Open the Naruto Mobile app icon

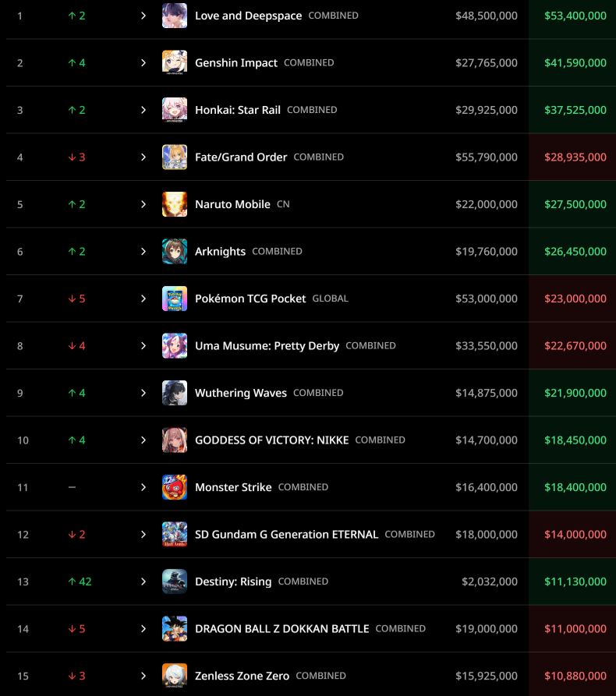(x=175, y=204)
